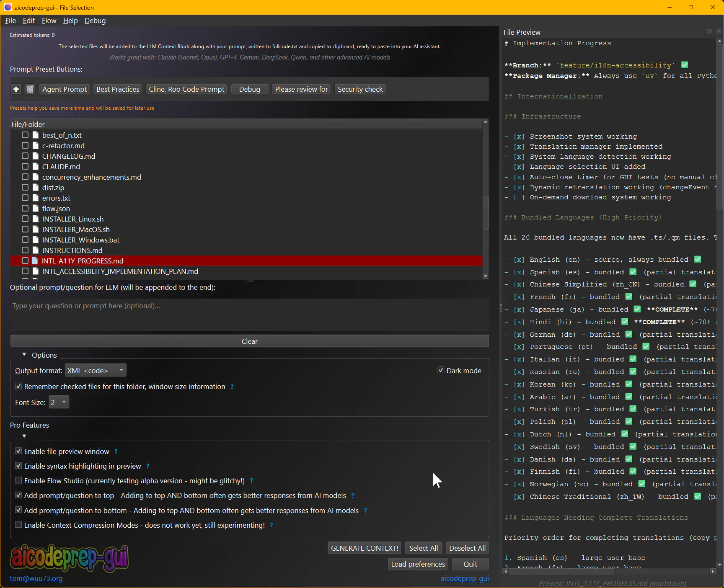724x588 pixels.
Task: Disable Enable file preview window
Action: pos(18,451)
